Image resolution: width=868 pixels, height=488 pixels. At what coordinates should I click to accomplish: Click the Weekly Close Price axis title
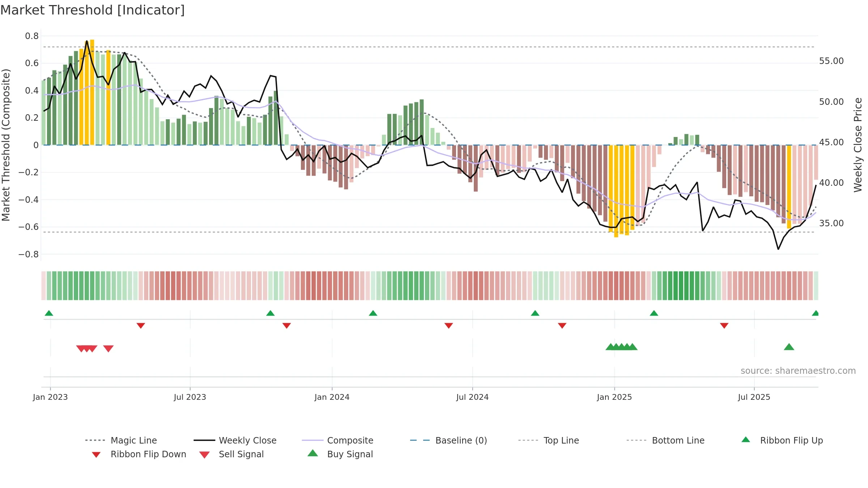(858, 145)
